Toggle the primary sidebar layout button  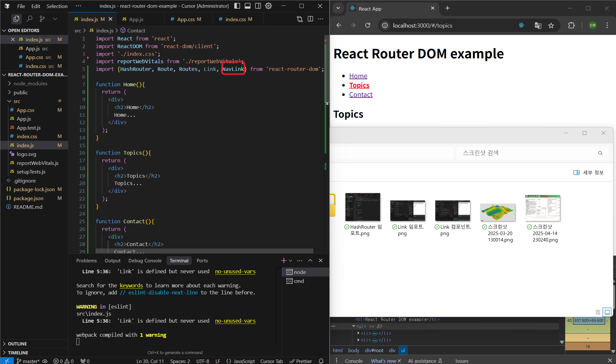point(237,6)
